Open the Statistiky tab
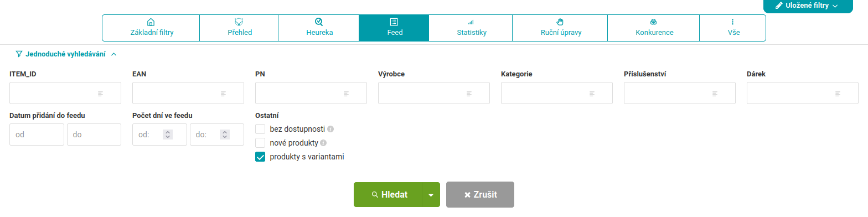This screenshot has width=868, height=217. click(471, 28)
